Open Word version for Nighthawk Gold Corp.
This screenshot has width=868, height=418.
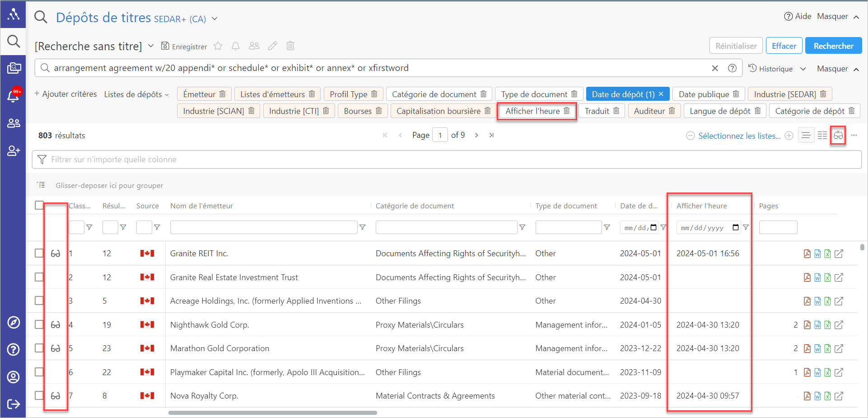817,325
